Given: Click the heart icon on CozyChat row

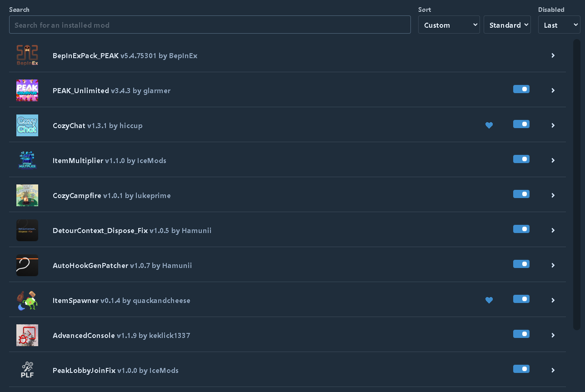Looking at the screenshot, I should pyautogui.click(x=489, y=125).
